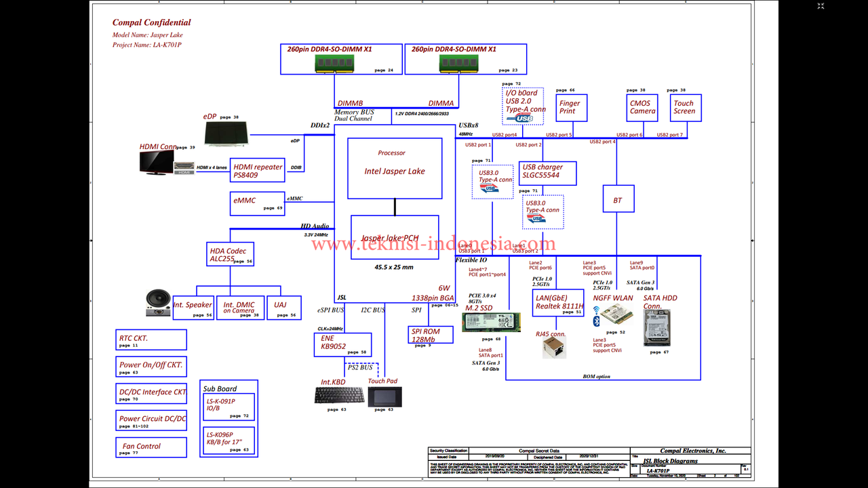Click 'LS-K096P KB/B for 17"' block
Screen dimensions: 868x488
point(229,441)
